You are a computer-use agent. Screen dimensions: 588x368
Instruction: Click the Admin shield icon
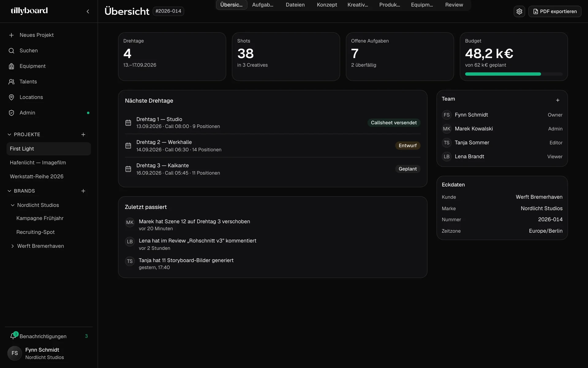pos(11,113)
